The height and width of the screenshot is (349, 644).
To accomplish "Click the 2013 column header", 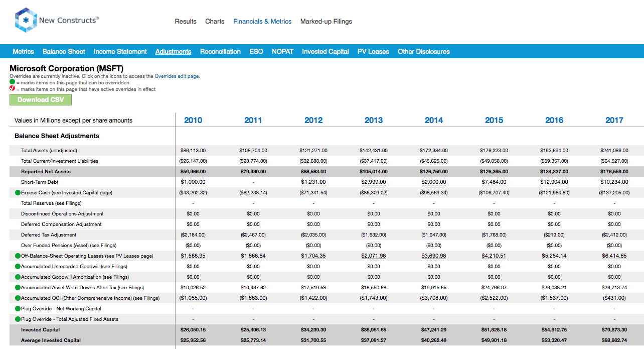I will 374,120.
